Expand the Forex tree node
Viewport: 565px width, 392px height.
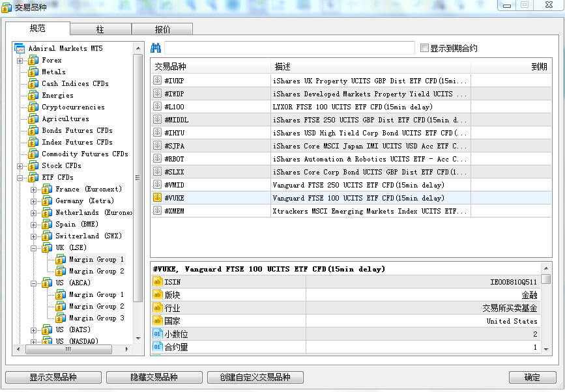point(20,61)
